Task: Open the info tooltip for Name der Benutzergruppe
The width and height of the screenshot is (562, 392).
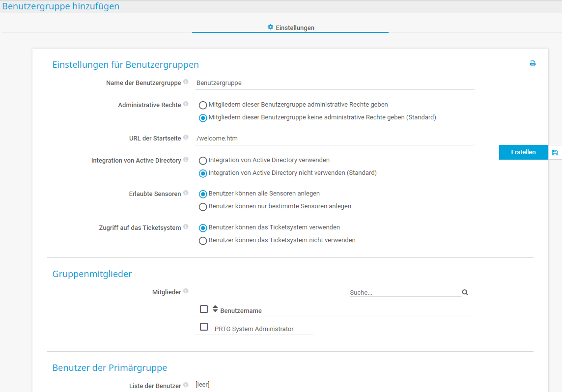Action: point(186,81)
